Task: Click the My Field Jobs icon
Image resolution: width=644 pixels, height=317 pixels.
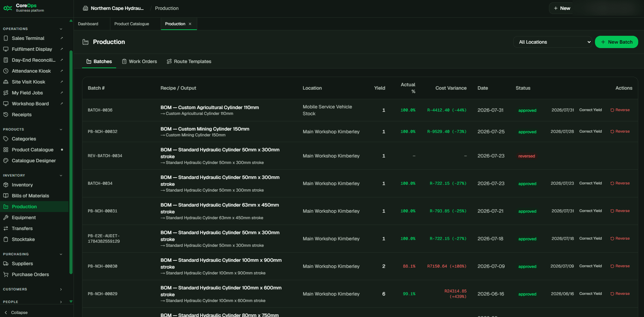Action: [6, 93]
